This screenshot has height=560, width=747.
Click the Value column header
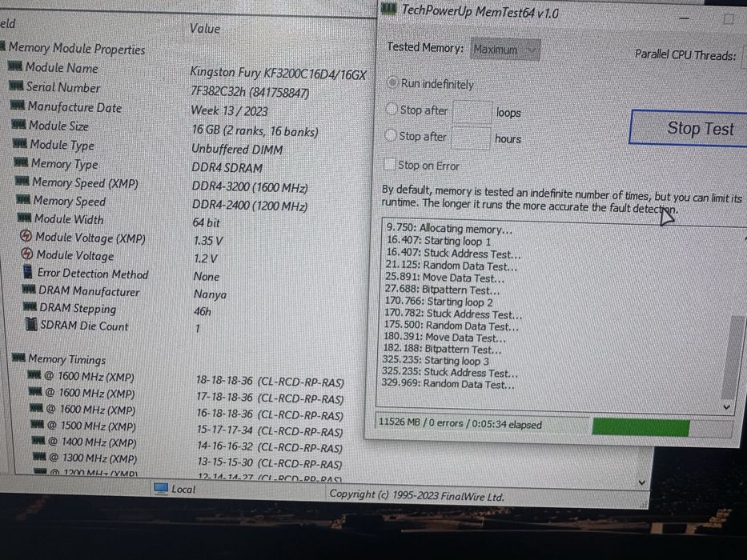pos(205,29)
